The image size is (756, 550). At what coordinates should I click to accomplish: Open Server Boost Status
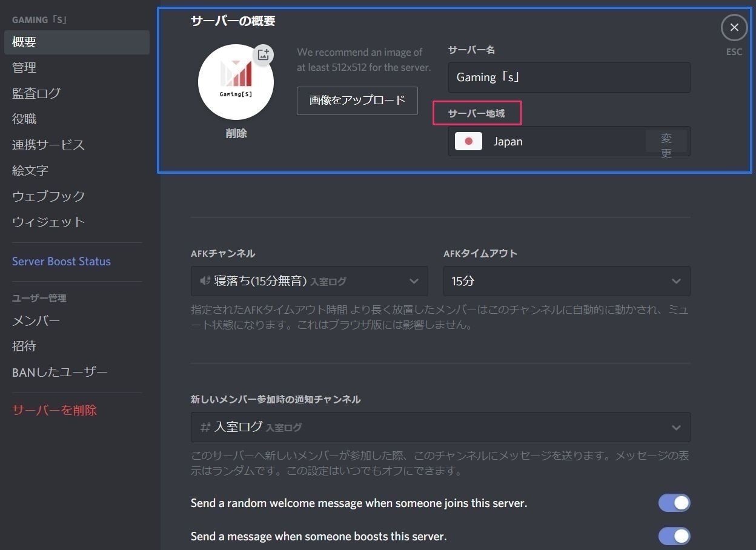61,261
